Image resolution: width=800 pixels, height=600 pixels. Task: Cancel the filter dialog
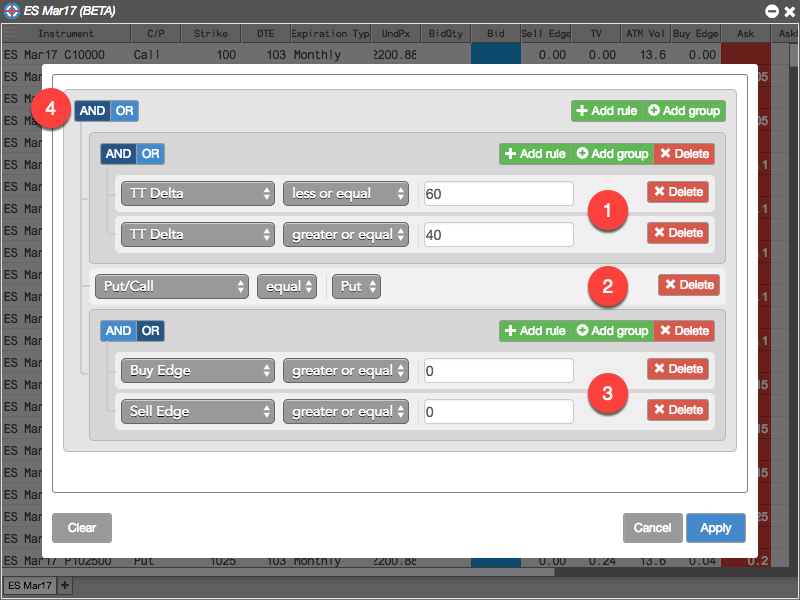653,528
